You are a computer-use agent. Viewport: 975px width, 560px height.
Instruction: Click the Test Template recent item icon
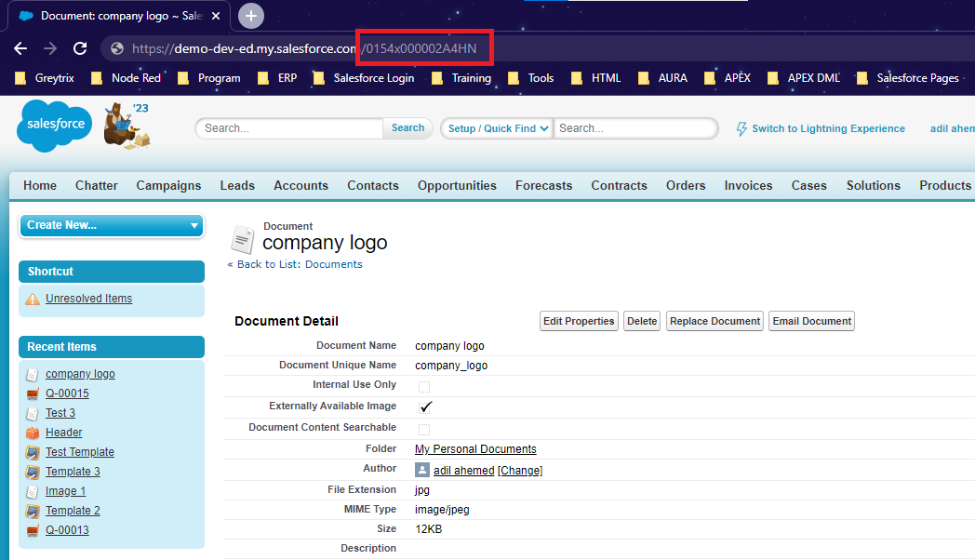(33, 452)
